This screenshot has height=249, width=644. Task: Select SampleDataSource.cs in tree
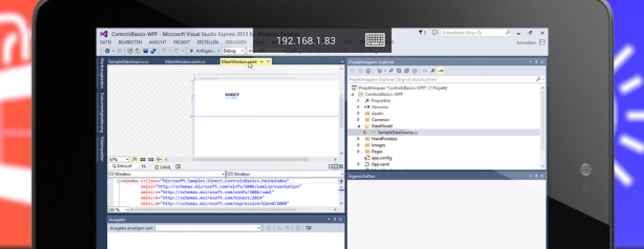click(x=398, y=132)
